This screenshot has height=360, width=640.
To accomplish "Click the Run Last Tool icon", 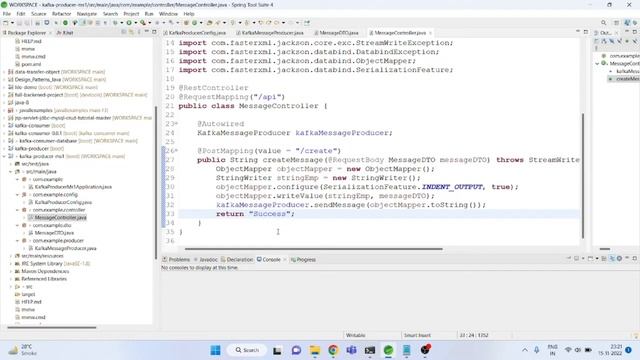I will pyautogui.click(x=143, y=23).
